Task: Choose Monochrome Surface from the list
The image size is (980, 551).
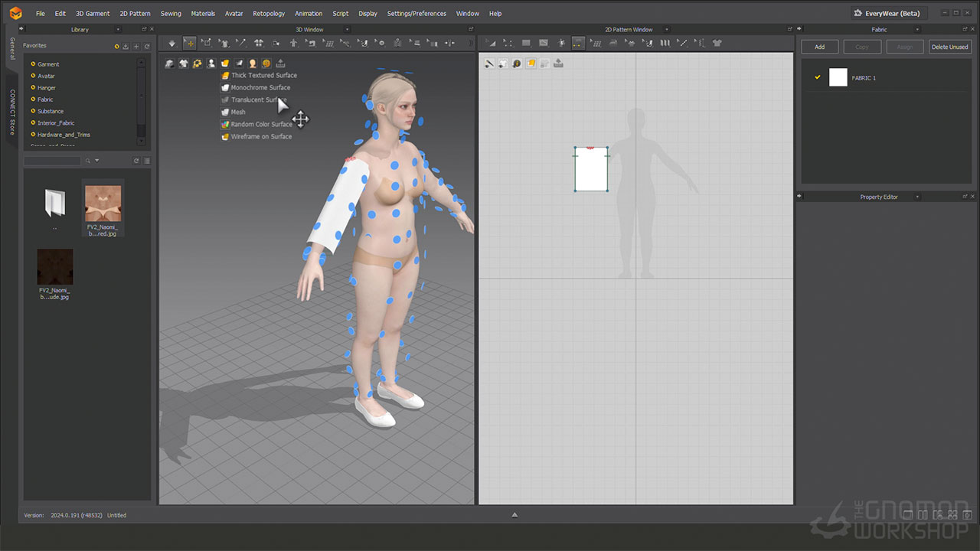Action: pos(260,87)
